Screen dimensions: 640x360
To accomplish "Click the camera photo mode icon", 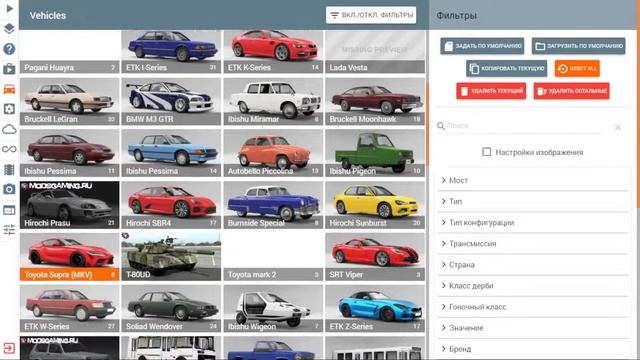I will click(x=9, y=189).
